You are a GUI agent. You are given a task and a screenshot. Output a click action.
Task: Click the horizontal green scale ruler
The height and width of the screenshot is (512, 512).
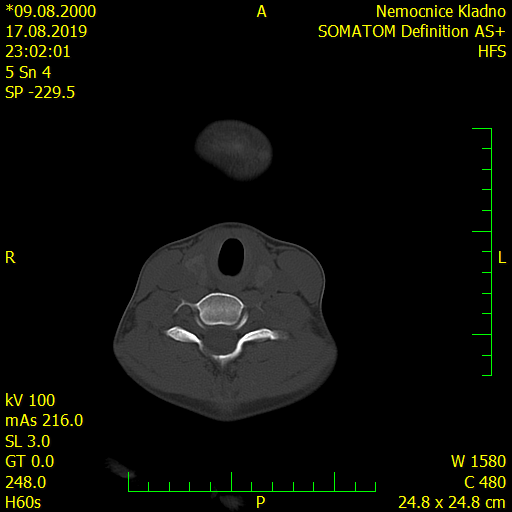(252, 482)
